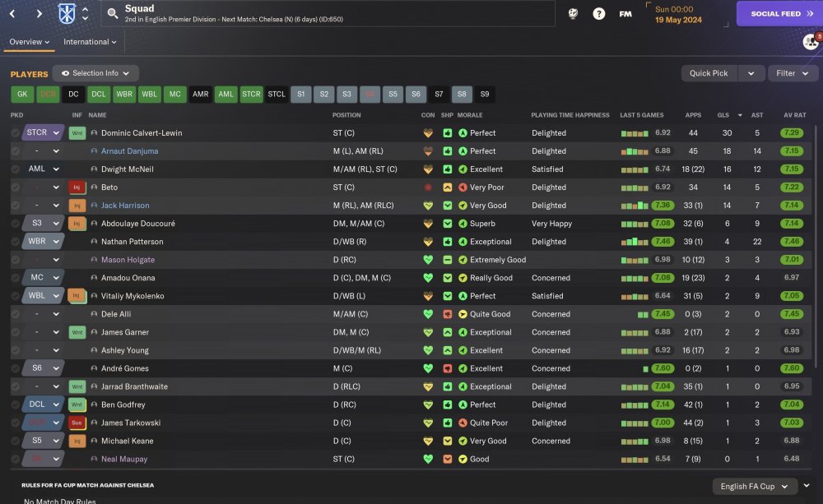Click Beto's injury status icon
823x504 pixels.
(77, 187)
